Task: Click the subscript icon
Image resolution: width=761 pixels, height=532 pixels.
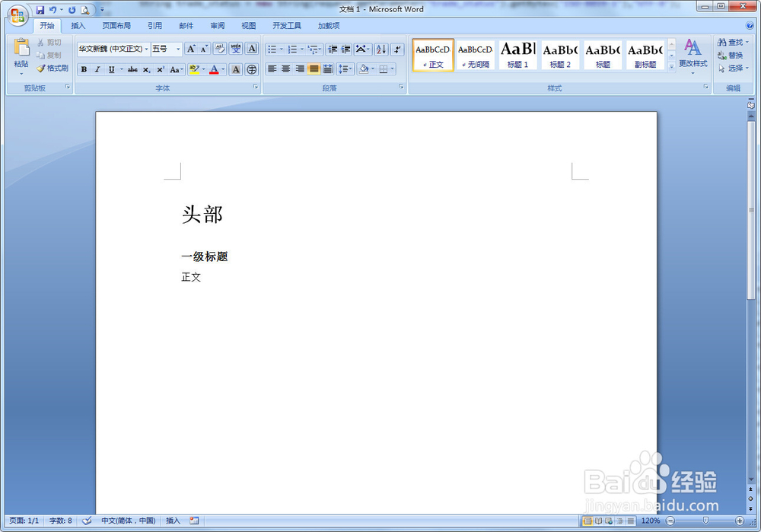Action: pos(145,69)
